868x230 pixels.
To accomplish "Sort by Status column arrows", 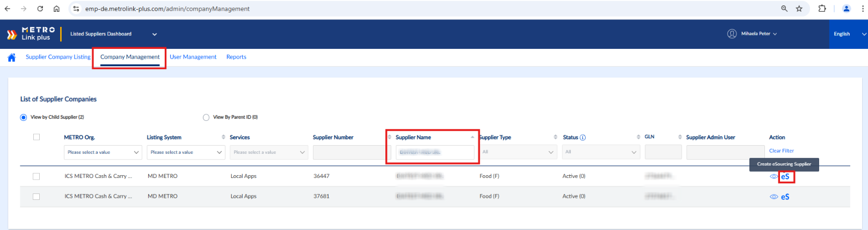I will tap(638, 137).
